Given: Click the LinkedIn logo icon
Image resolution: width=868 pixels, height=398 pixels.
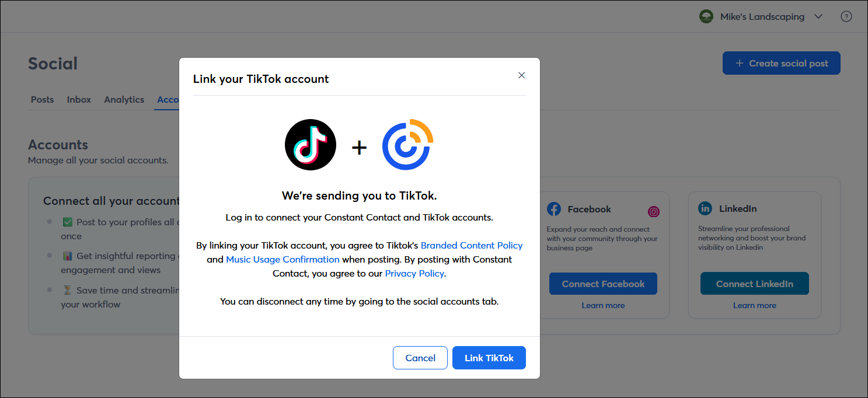Looking at the screenshot, I should pos(705,208).
